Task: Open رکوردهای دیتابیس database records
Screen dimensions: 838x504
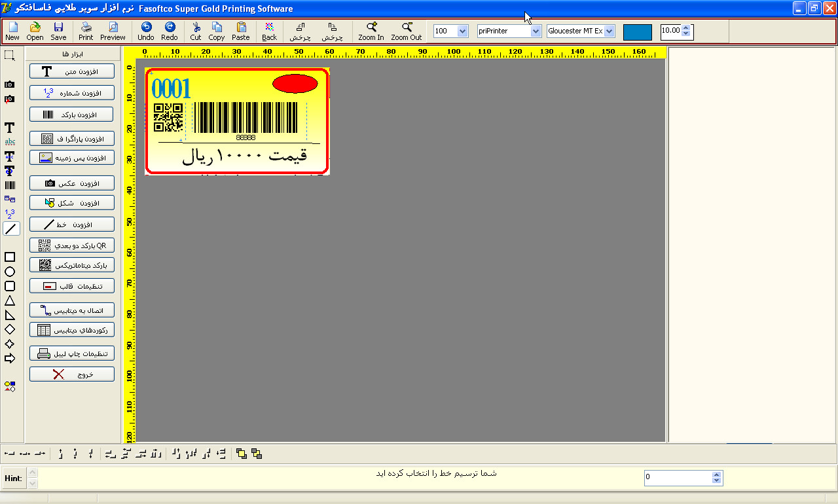Action: [x=72, y=330]
